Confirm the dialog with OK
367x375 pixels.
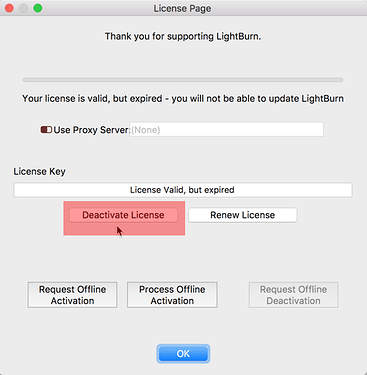pos(183,353)
